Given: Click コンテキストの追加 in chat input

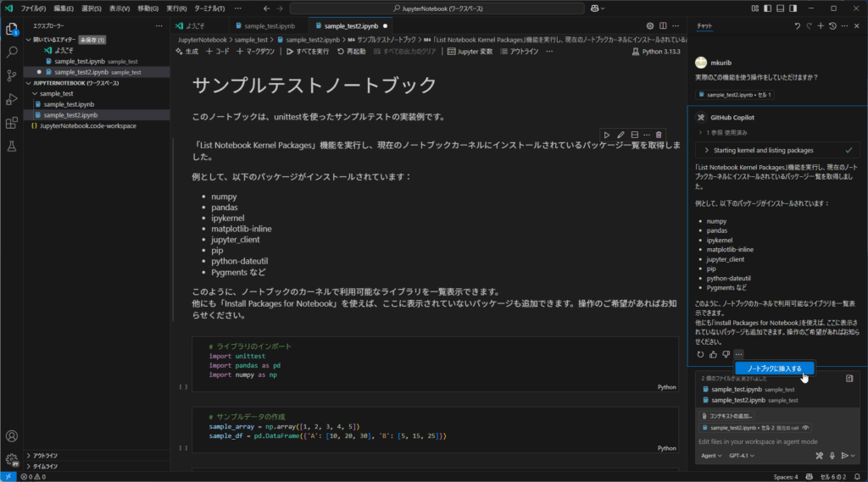Looking at the screenshot, I should pos(726,416).
